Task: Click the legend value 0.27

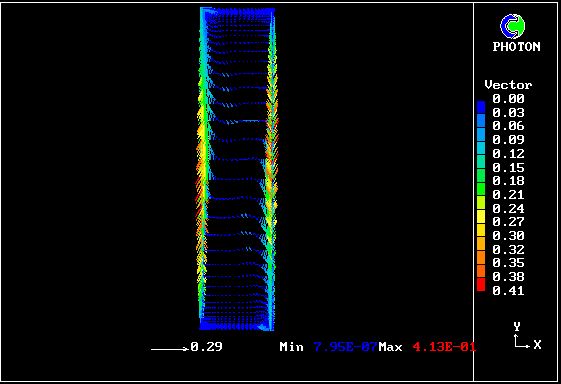Action: pos(508,222)
